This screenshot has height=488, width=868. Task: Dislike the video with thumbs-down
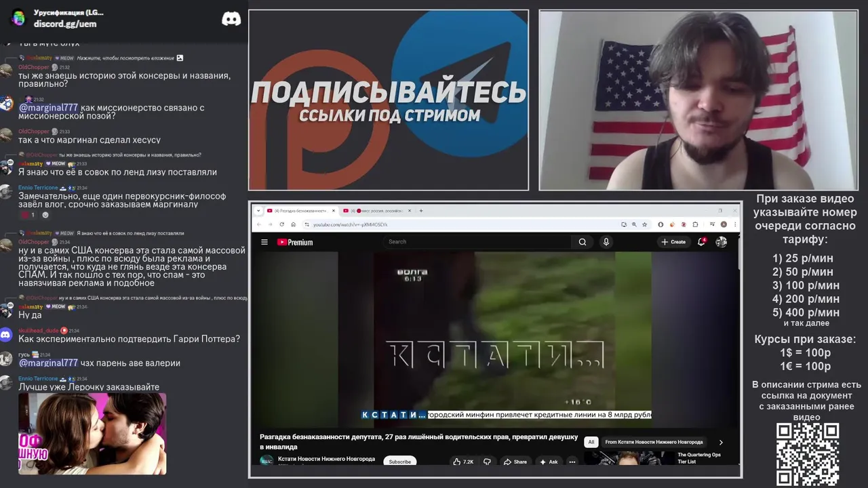click(x=487, y=462)
